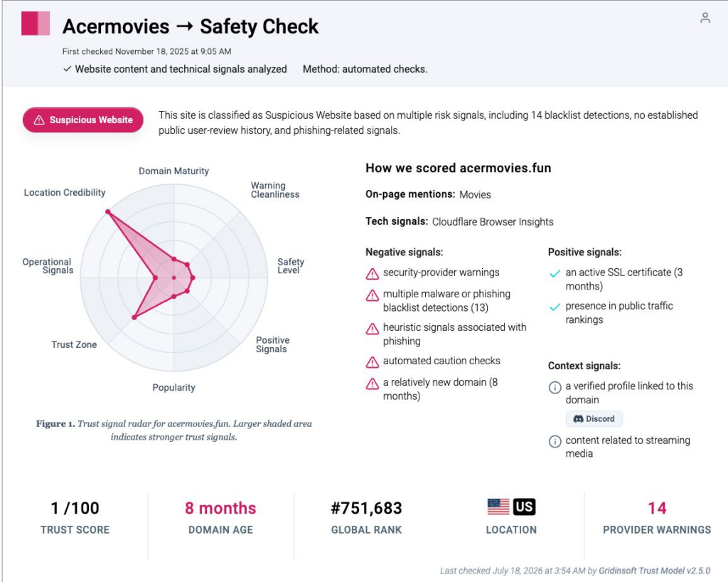Click the Safety Level axis label

(290, 265)
